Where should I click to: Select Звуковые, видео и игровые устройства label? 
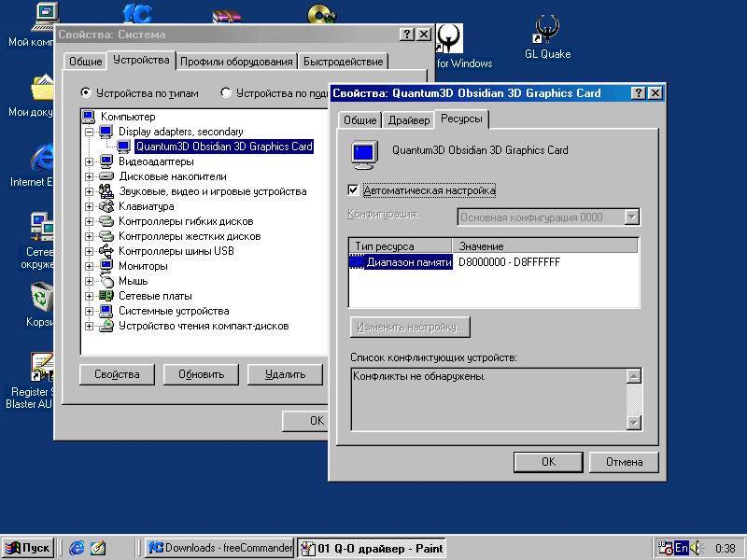click(213, 191)
